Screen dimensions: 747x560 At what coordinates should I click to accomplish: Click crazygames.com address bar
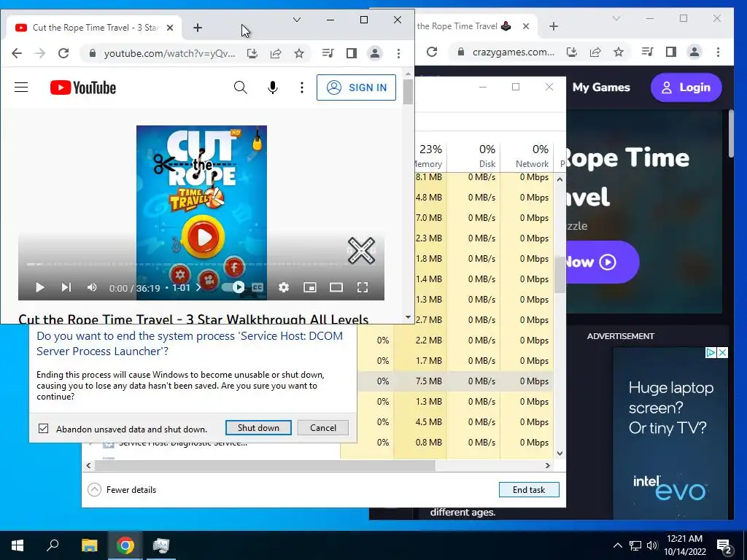point(513,52)
